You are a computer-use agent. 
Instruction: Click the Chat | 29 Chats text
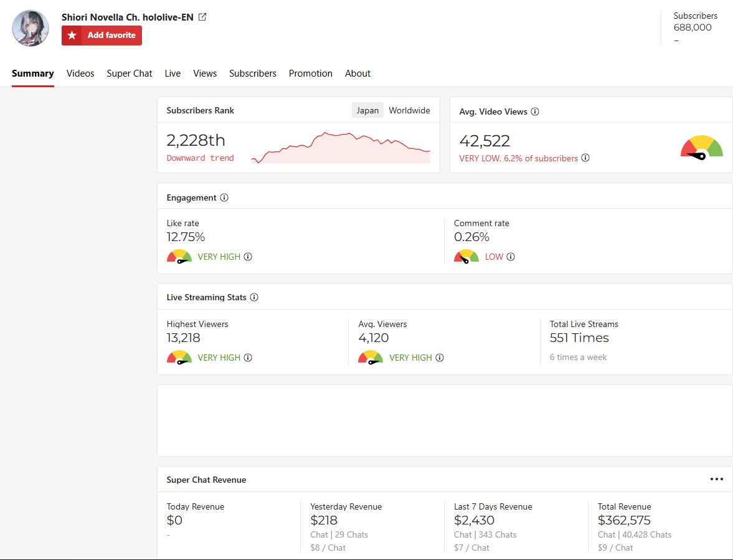pyautogui.click(x=339, y=534)
